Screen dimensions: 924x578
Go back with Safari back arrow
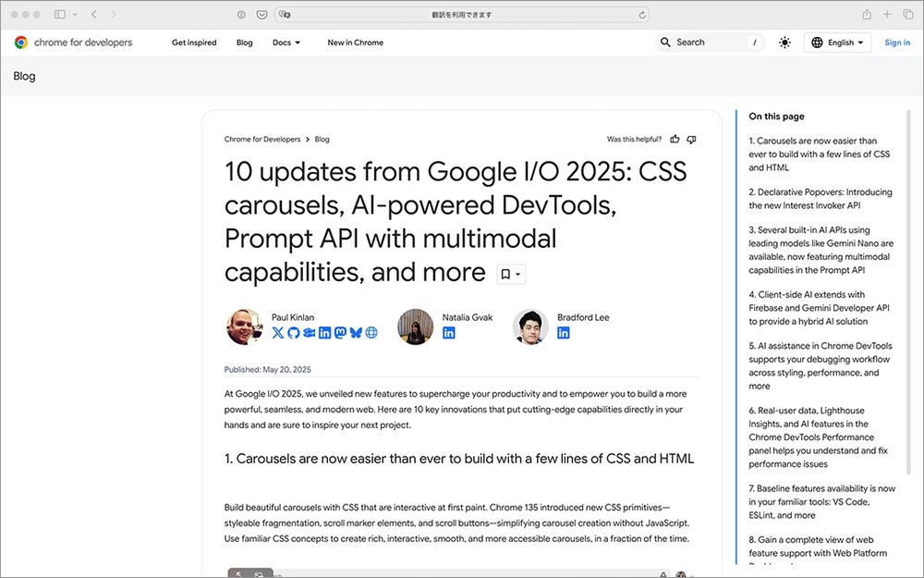pyautogui.click(x=93, y=14)
